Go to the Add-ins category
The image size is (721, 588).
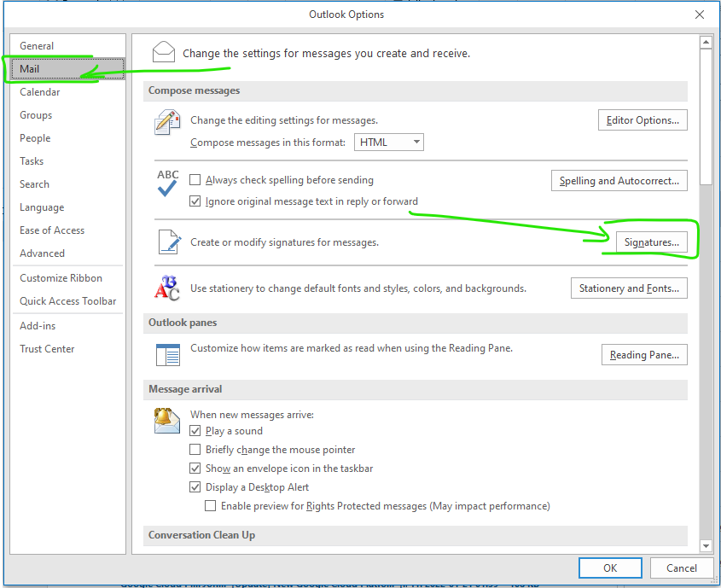[x=67, y=326]
